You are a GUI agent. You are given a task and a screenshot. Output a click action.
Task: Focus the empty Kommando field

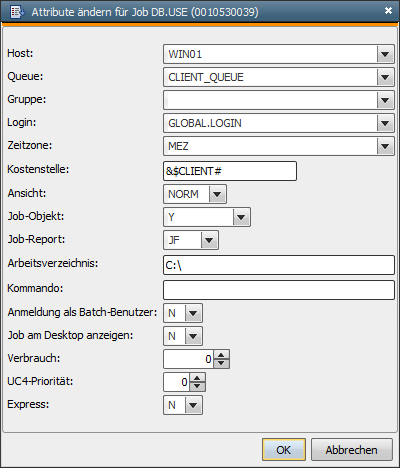click(x=279, y=290)
